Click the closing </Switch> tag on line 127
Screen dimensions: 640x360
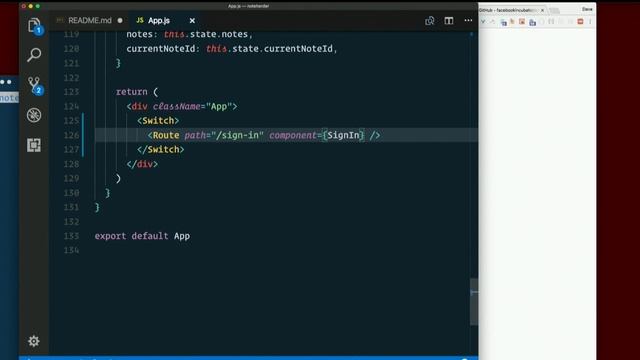point(160,149)
